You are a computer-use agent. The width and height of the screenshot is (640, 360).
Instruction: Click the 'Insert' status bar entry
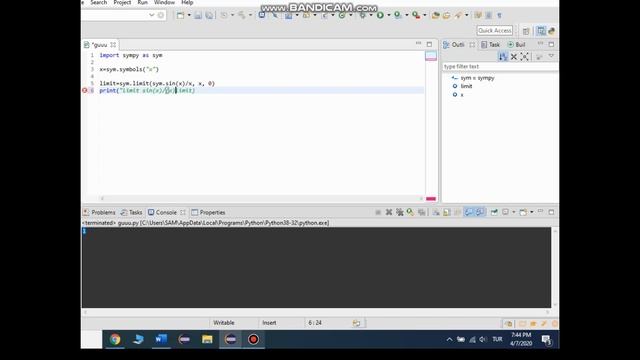[x=269, y=323]
